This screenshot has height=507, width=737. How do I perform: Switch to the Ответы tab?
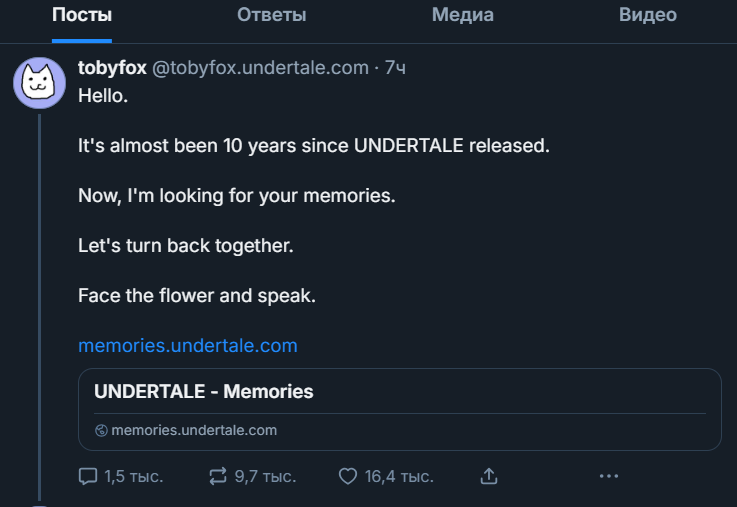272,15
